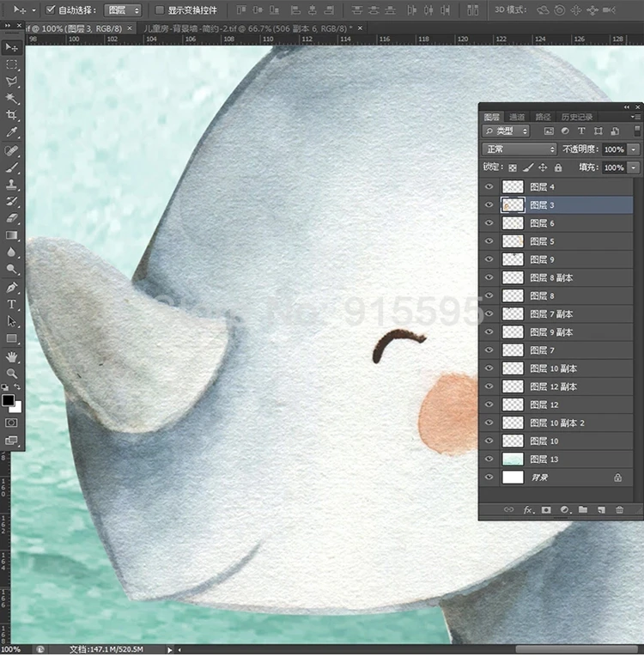Select the Pen tool
This screenshot has height=663, width=644.
[12, 287]
